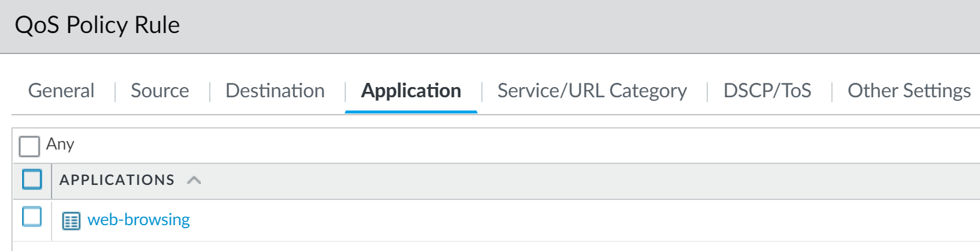Click the Applications column sort arrow

[194, 180]
